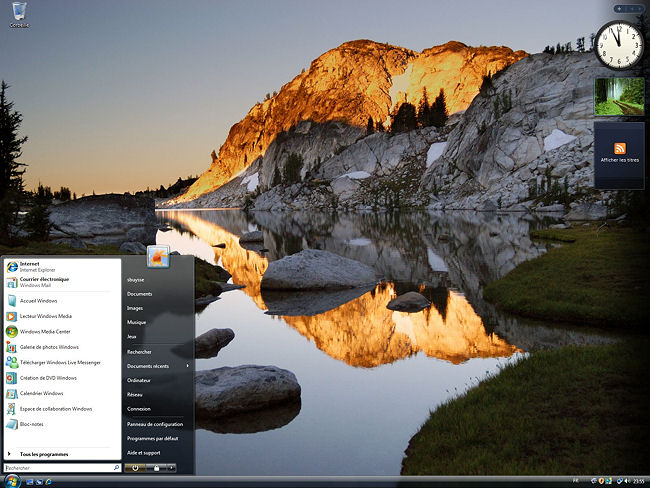Image resolution: width=650 pixels, height=488 pixels.
Task: Open Panneau de configuration
Action: (154, 424)
